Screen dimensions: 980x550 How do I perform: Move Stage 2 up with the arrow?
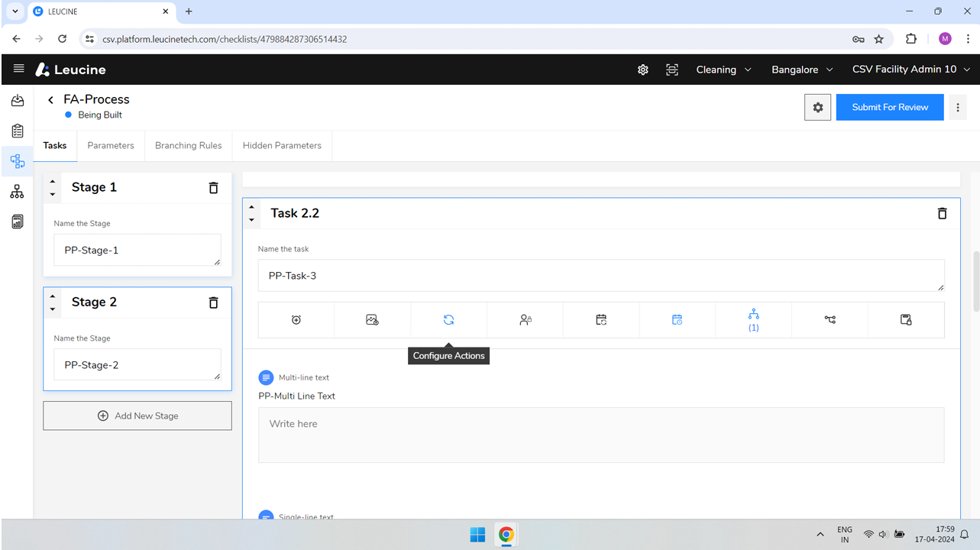pyautogui.click(x=52, y=296)
